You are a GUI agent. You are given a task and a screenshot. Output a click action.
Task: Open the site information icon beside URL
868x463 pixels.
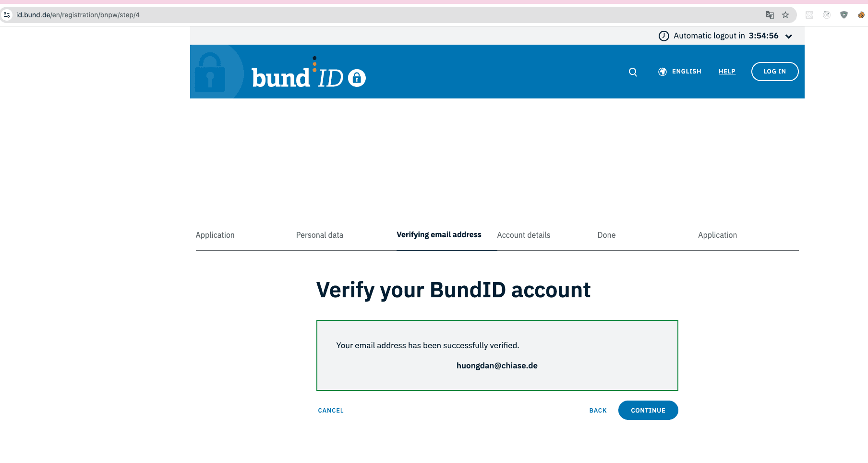pos(7,15)
